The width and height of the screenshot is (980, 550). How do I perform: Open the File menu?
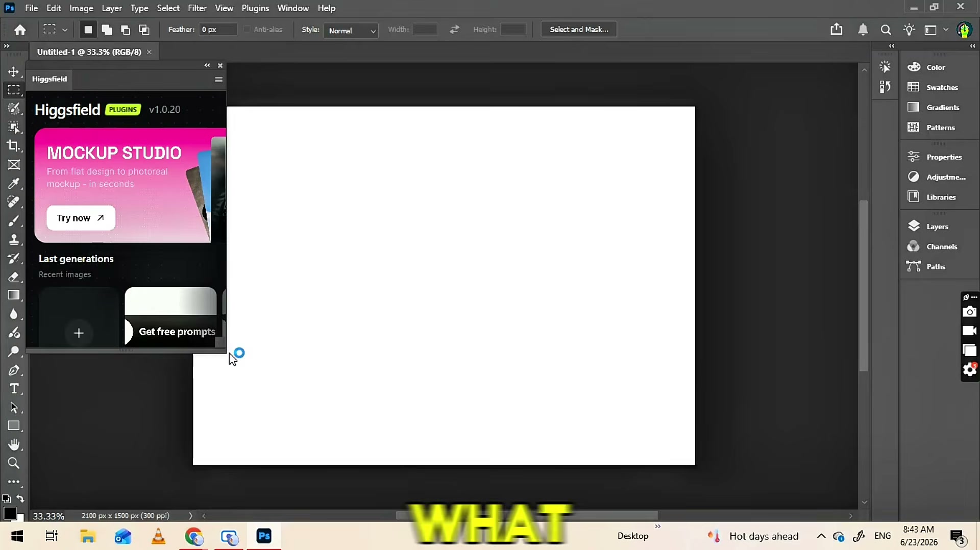(32, 8)
